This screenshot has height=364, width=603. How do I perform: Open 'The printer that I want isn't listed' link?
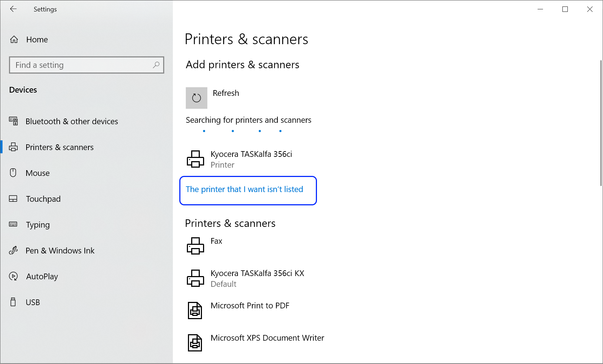tap(244, 190)
